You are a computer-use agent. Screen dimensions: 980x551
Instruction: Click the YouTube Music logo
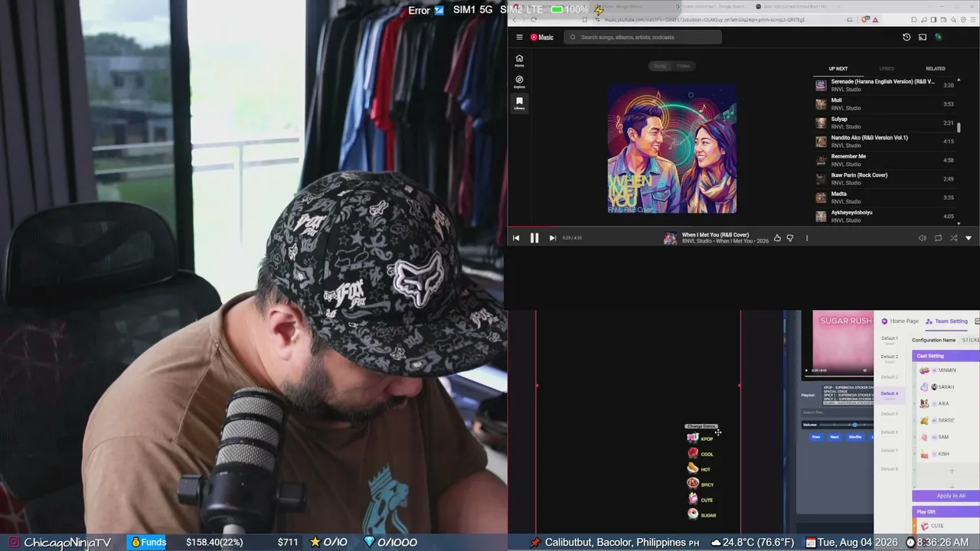pyautogui.click(x=542, y=37)
